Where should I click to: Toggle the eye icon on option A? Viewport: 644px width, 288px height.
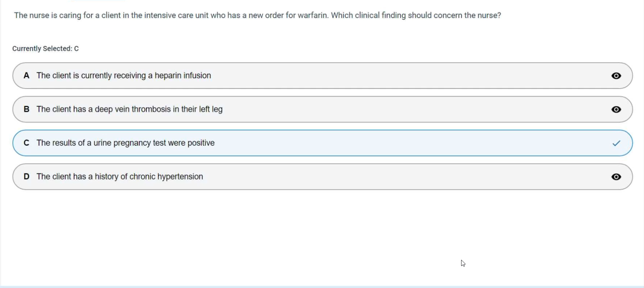[x=616, y=76]
